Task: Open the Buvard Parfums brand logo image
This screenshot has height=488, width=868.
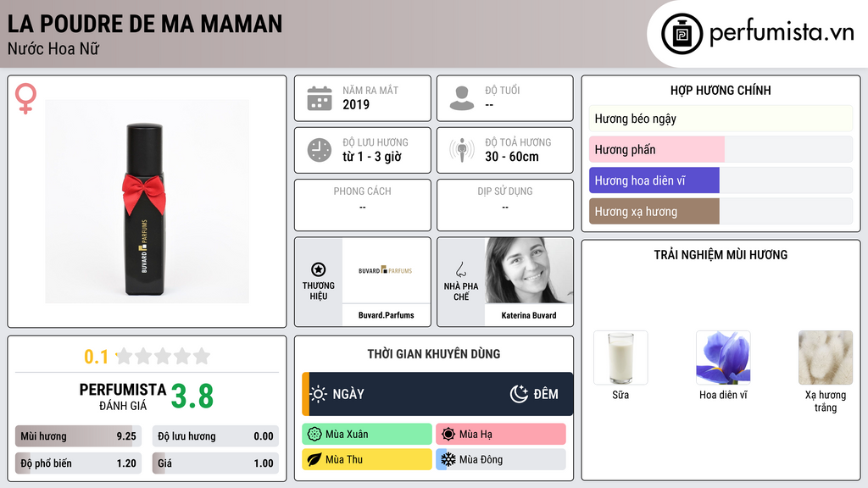Action: pos(386,270)
